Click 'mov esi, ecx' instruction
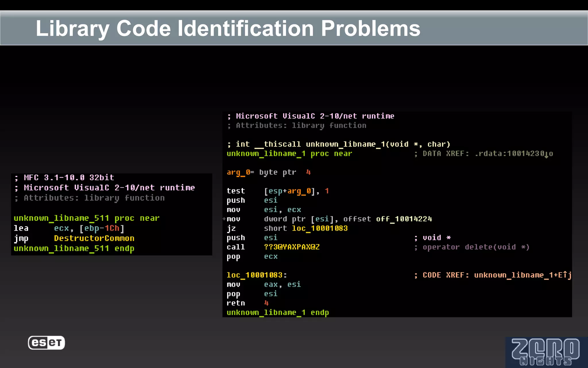Image resolution: width=588 pixels, height=368 pixels. 264,210
